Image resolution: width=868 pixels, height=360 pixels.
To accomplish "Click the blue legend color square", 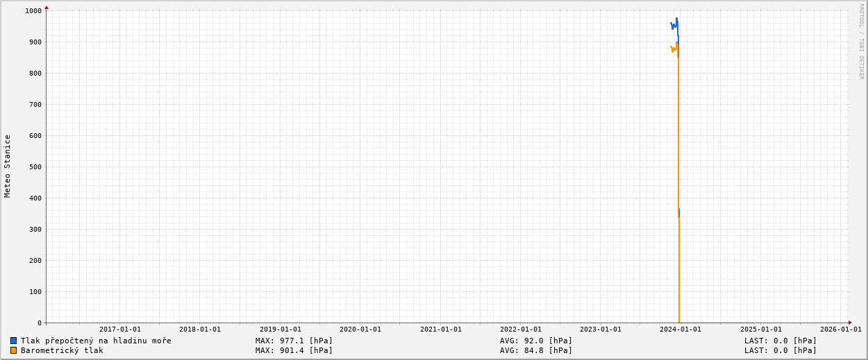I will coord(13,341).
